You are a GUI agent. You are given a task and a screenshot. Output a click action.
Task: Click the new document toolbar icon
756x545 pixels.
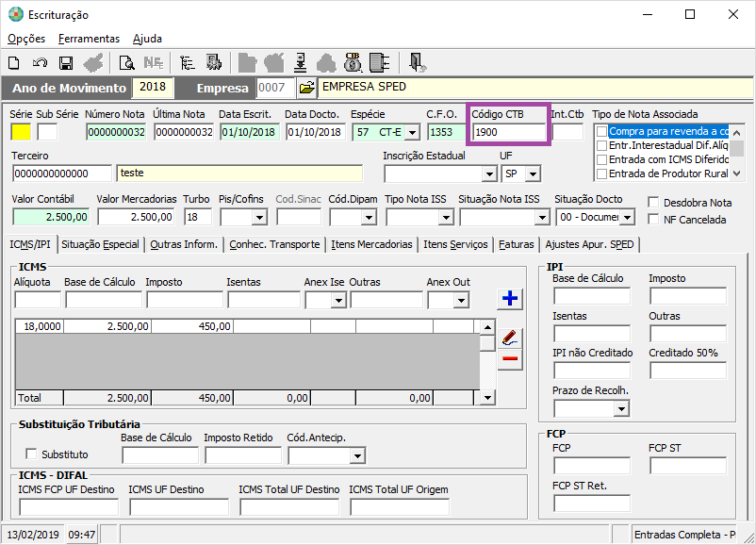(14, 63)
